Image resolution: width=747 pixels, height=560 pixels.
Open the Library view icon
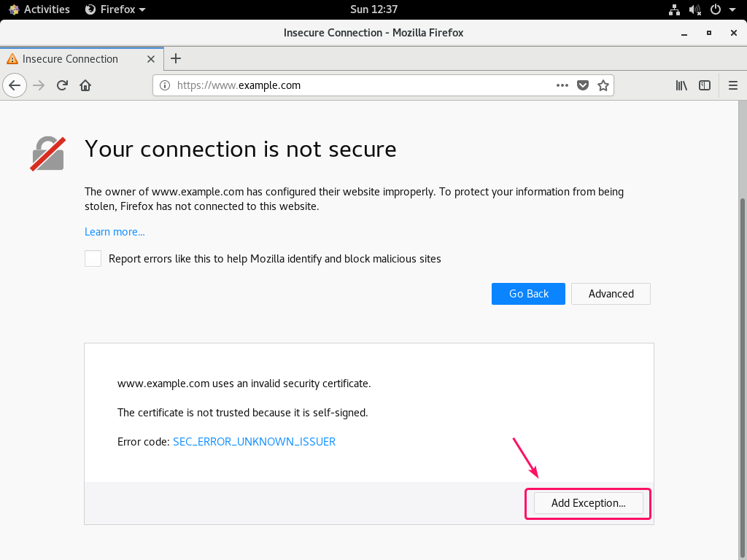point(681,85)
